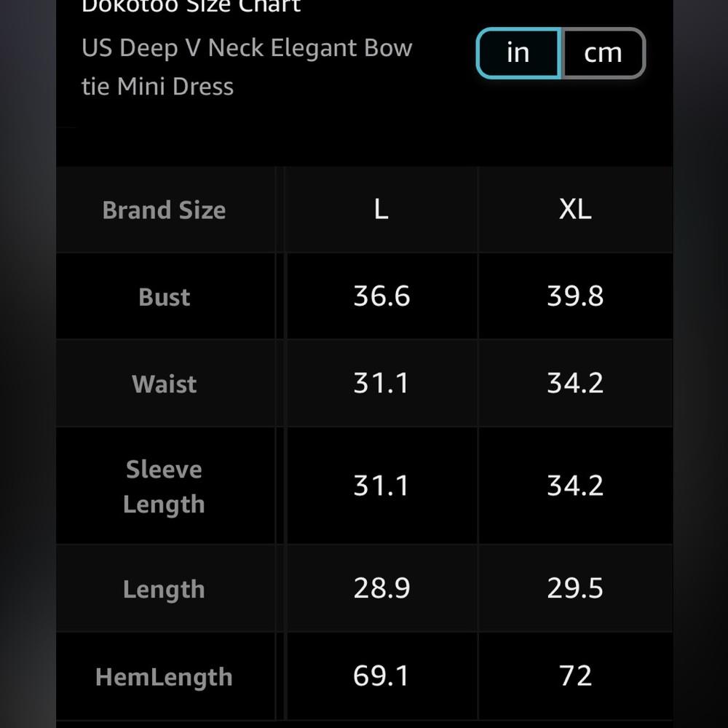Click the Dokotoo Size Chart heading

[191, 7]
